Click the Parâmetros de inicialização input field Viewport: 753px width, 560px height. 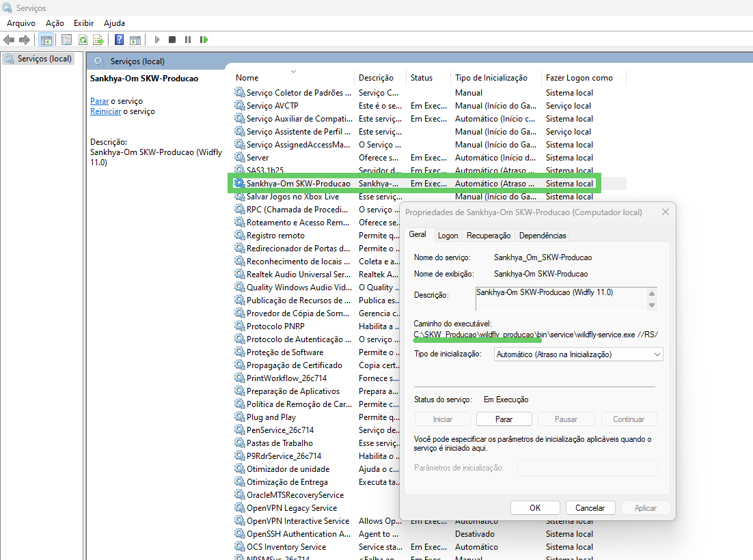pyautogui.click(x=588, y=468)
